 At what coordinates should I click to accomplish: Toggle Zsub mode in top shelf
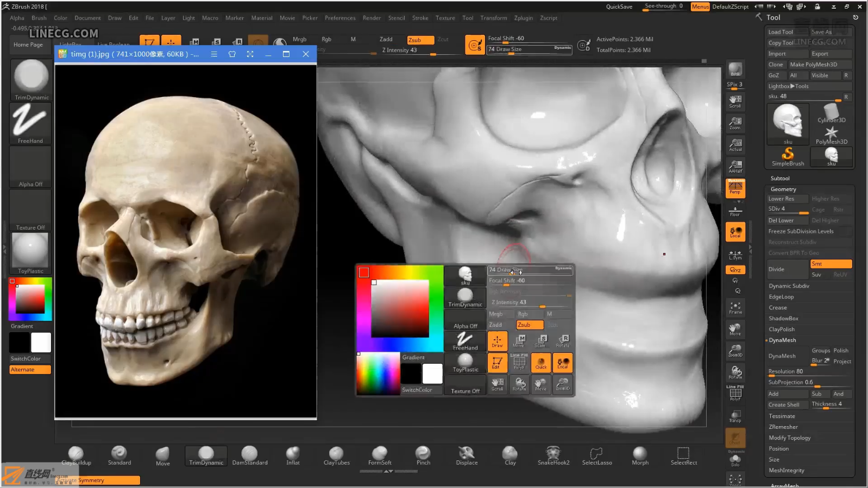coord(420,40)
